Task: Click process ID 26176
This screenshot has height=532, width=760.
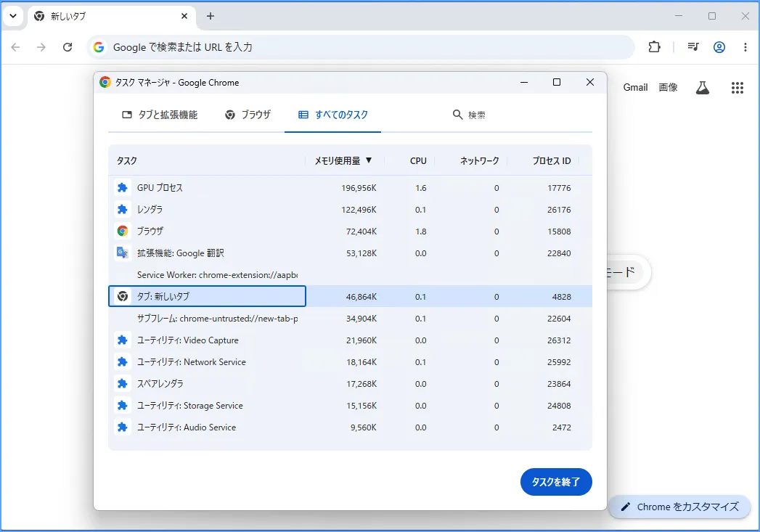Action: click(x=559, y=210)
